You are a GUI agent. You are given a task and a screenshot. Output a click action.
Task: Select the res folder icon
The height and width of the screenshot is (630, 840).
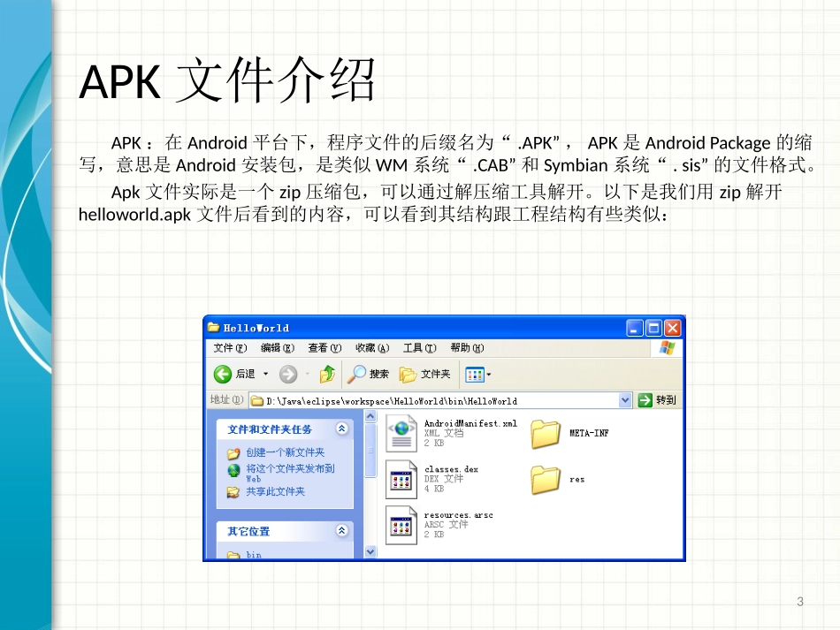coord(546,480)
